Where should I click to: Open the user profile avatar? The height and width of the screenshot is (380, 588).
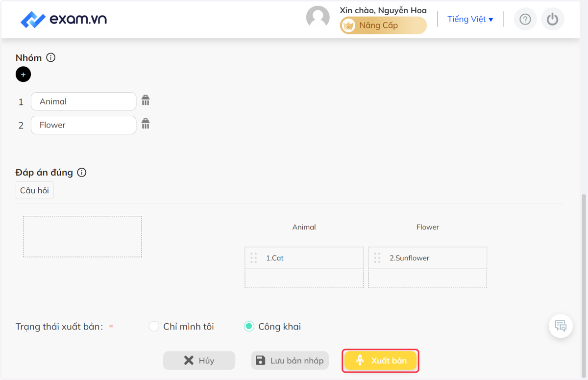(318, 18)
